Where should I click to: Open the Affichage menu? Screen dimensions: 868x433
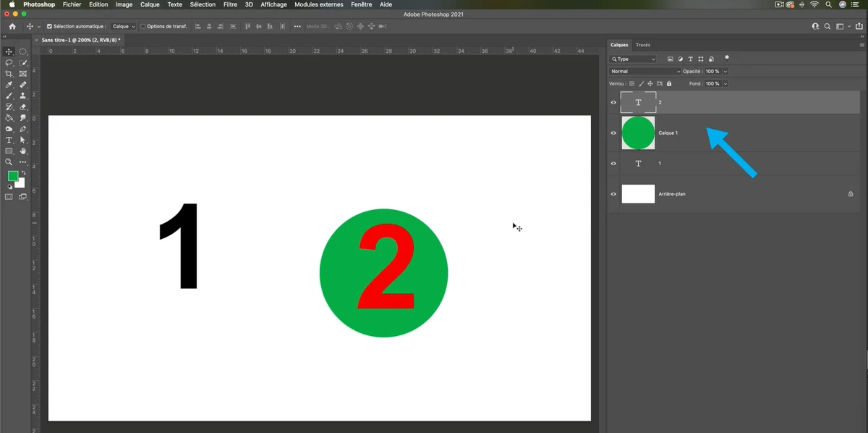click(274, 4)
